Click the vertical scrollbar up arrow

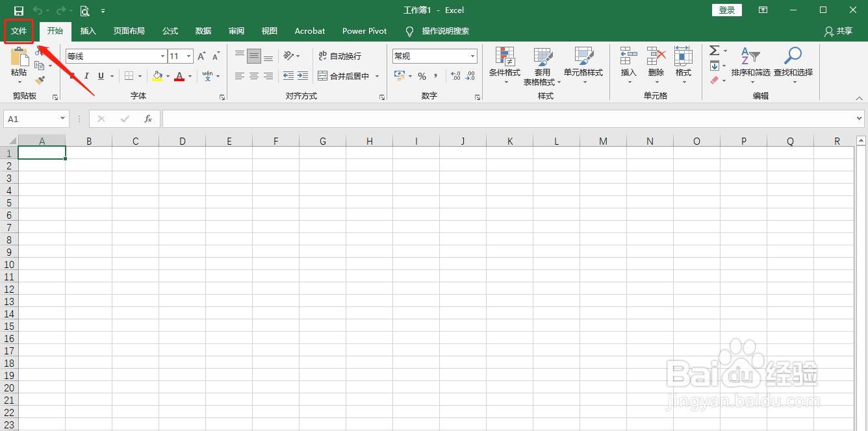pyautogui.click(x=861, y=140)
